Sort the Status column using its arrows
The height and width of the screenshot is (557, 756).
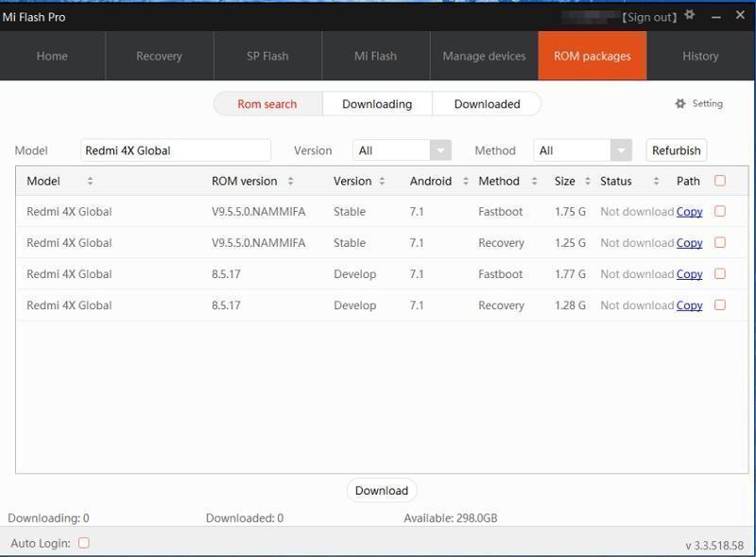(656, 181)
